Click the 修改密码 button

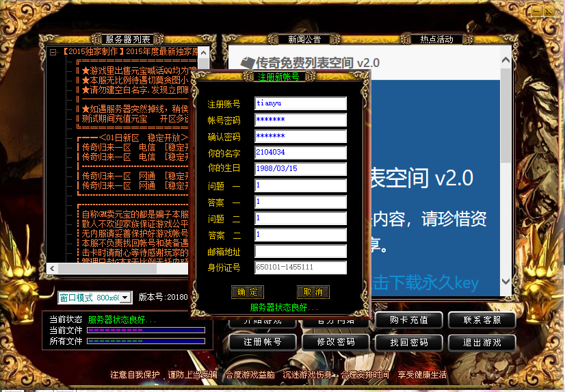coord(336,341)
